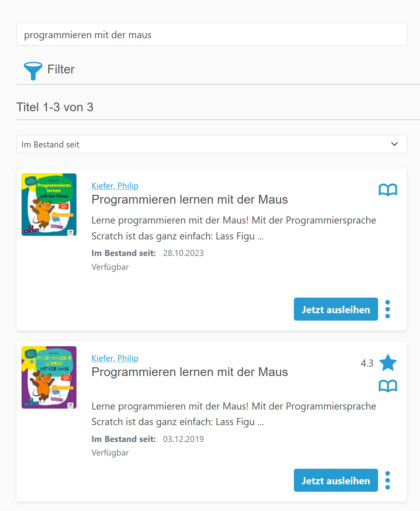Click the first book's description text

click(233, 228)
